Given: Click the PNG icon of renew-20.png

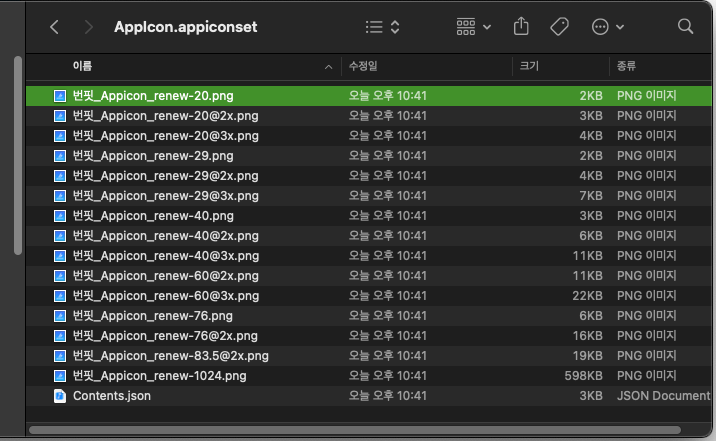Looking at the screenshot, I should [60, 96].
